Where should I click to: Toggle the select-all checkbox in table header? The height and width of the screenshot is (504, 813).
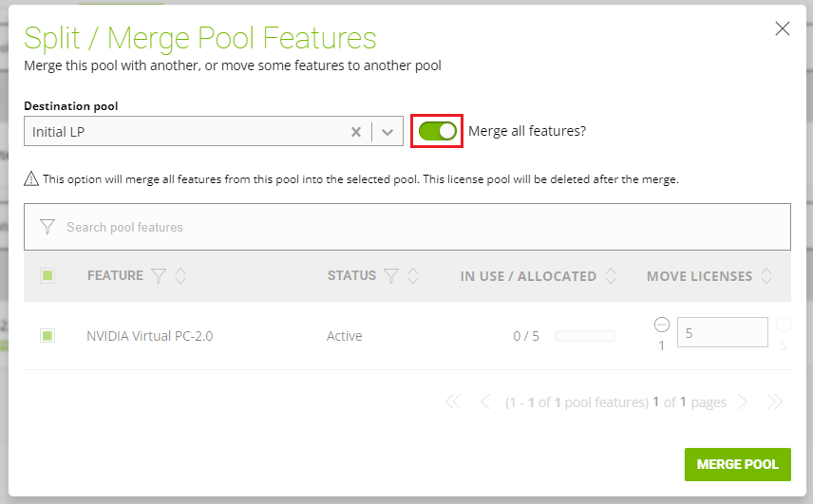click(x=47, y=276)
